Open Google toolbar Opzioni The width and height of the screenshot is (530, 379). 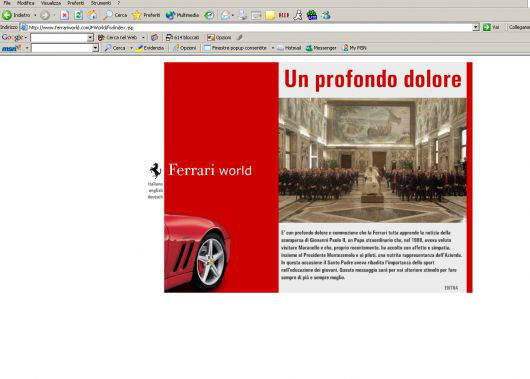pyautogui.click(x=219, y=38)
